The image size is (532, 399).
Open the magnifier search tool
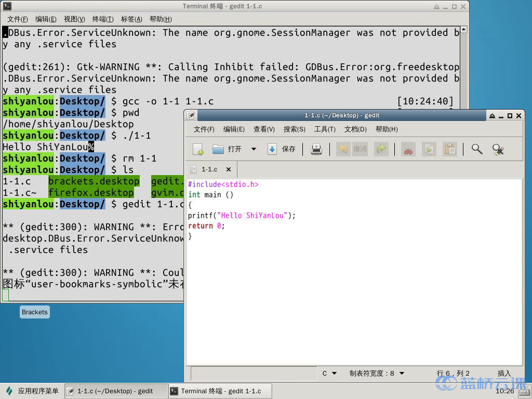(476, 150)
